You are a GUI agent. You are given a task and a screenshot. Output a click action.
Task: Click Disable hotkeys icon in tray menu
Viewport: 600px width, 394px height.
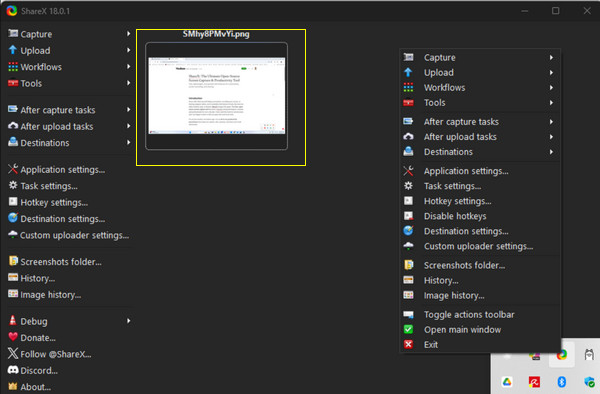tap(408, 216)
